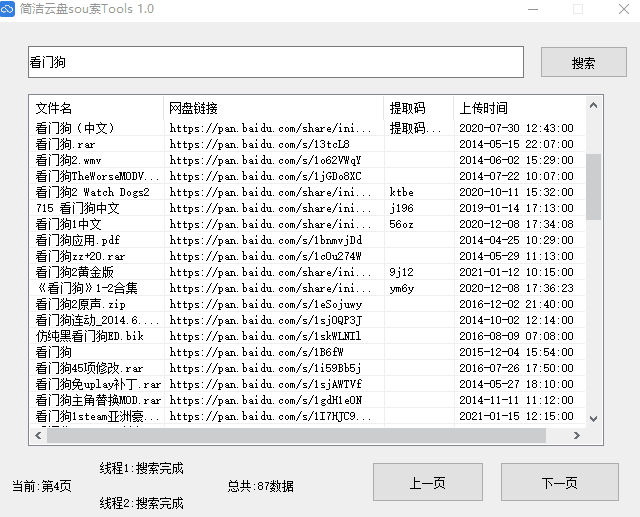Click the link ending in 1skWLNIl

tap(265, 336)
